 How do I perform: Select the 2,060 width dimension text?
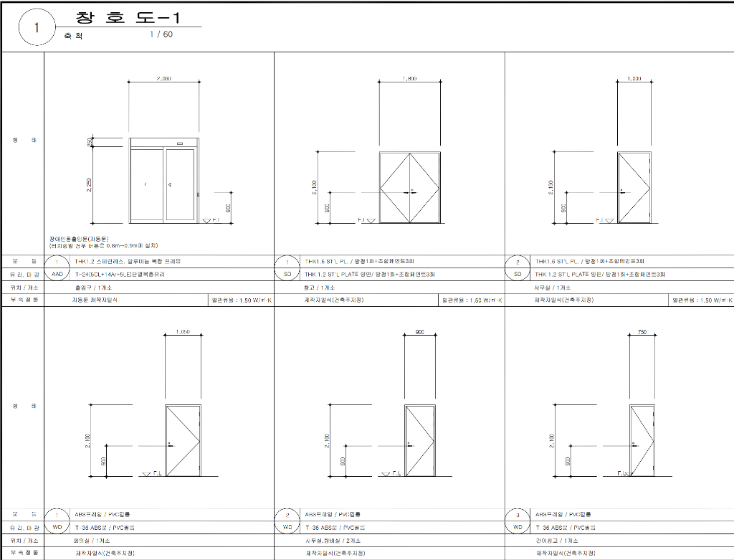[x=163, y=79]
